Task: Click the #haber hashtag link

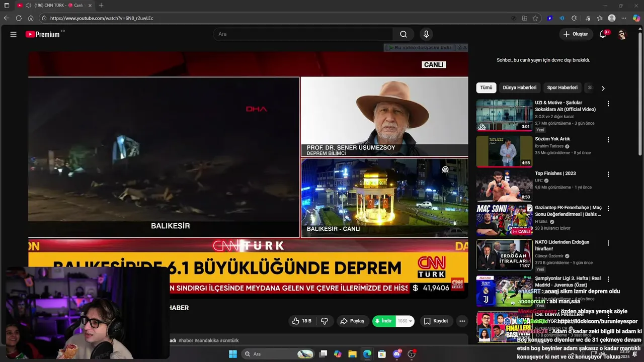Action: coord(186,340)
